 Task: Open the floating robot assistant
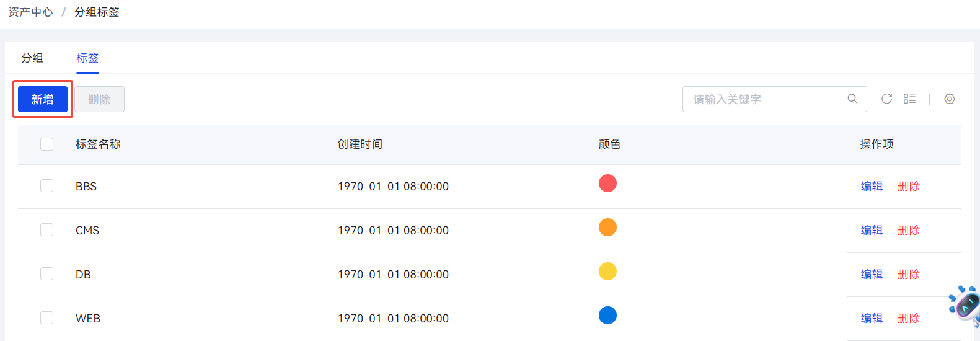[x=966, y=305]
